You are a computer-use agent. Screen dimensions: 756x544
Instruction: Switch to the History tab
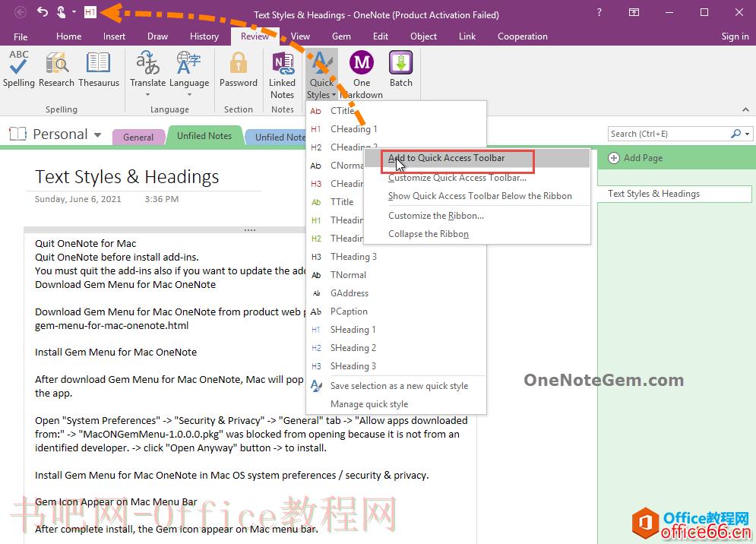[204, 36]
